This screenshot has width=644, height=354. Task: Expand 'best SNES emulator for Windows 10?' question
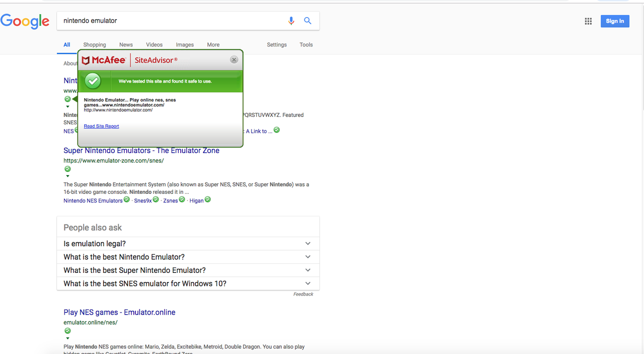(x=188, y=284)
